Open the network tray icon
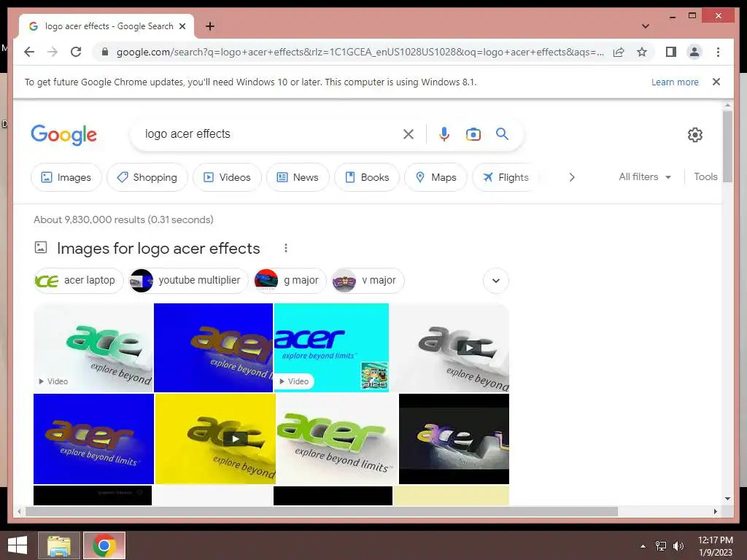Image resolution: width=747 pixels, height=560 pixels. 661,546
